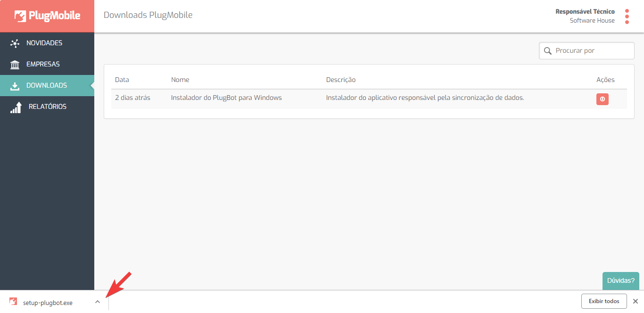
Task: Click the Responsável Técnico user name
Action: 585,11
